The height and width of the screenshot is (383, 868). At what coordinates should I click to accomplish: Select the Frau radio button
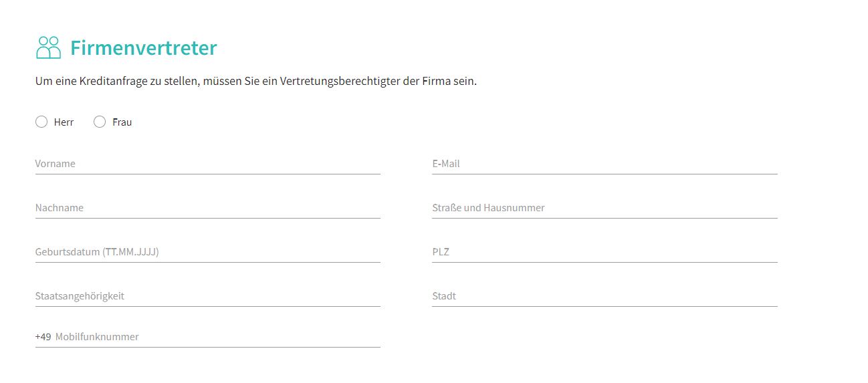click(x=100, y=122)
